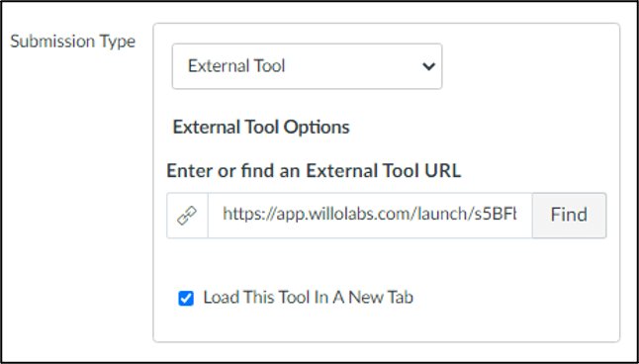Expand the External Tool select box
The width and height of the screenshot is (639, 364).
(x=307, y=66)
